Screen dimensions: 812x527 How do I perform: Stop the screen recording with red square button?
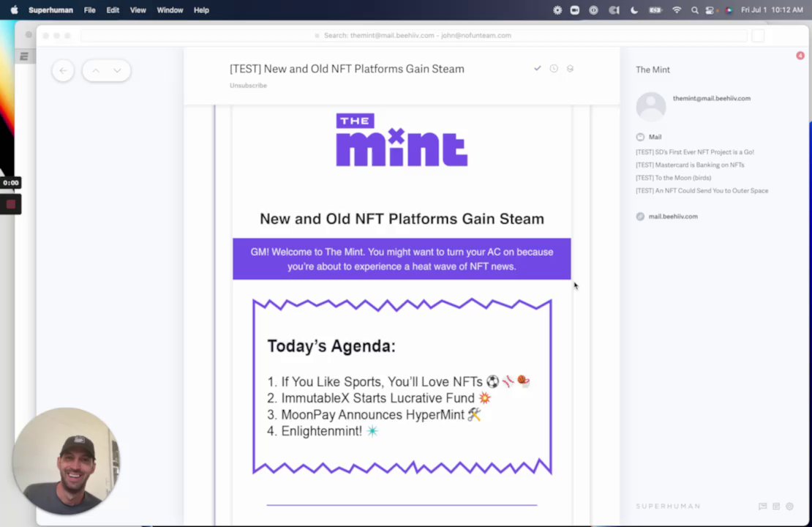(10, 205)
